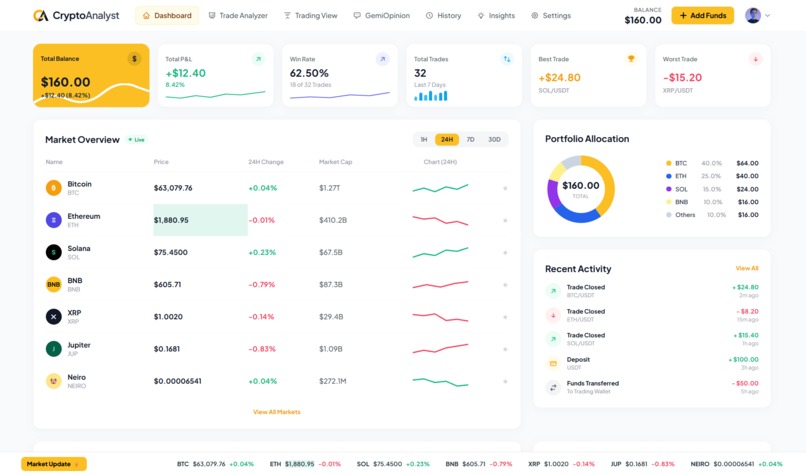Click the portfolio donut chart

pos(581,189)
